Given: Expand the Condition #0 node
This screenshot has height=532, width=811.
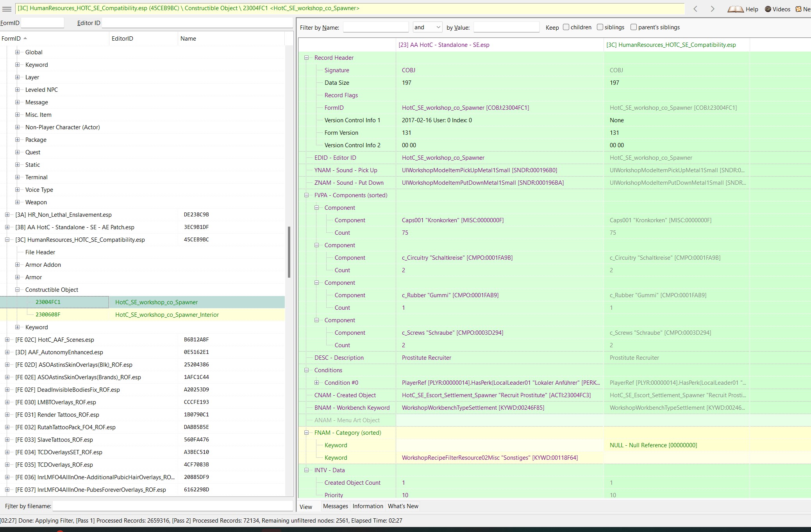Looking at the screenshot, I should 317,383.
